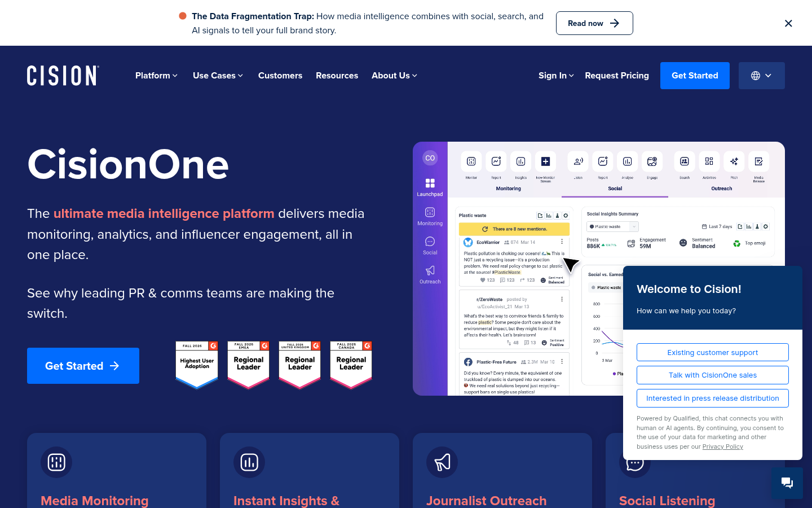Viewport: 812px width, 508px height.
Task: Click the Request Pricing link
Action: pyautogui.click(x=617, y=76)
